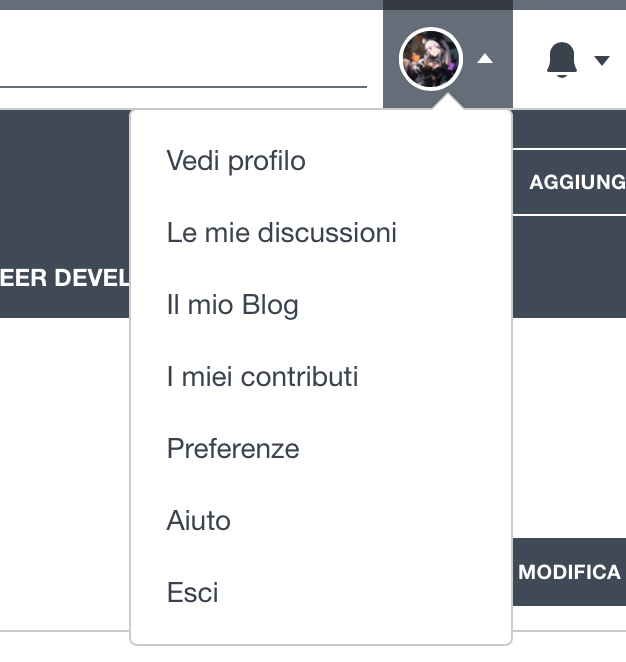Select Vedi profilo from the menu
This screenshot has width=626, height=662.
tap(236, 161)
